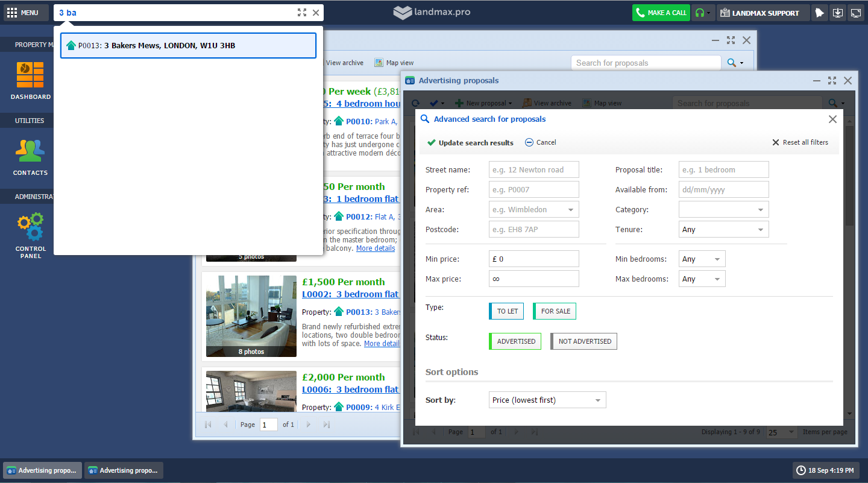Click Update search results button
Screen dimensions: 868x483
tap(470, 143)
